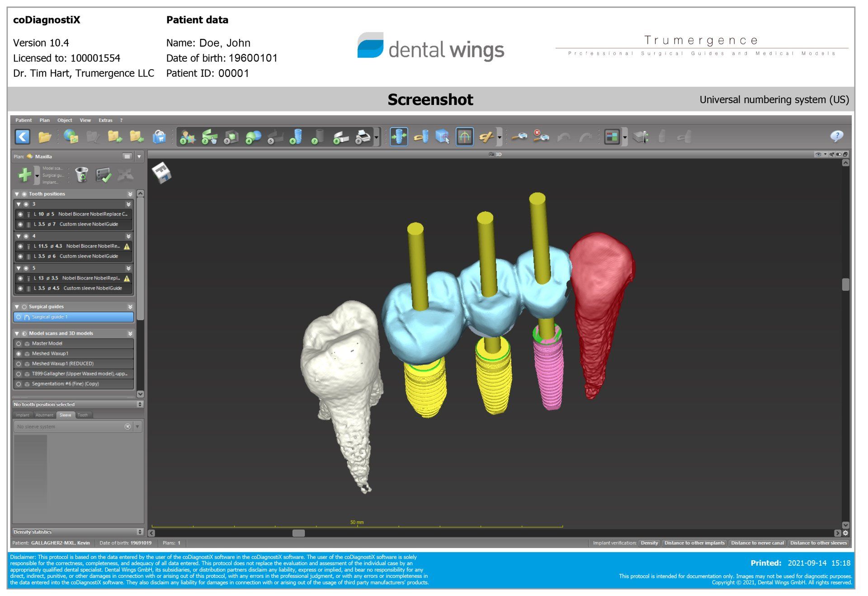Click the step 9 print icon
868x596 pixels.
363,137
